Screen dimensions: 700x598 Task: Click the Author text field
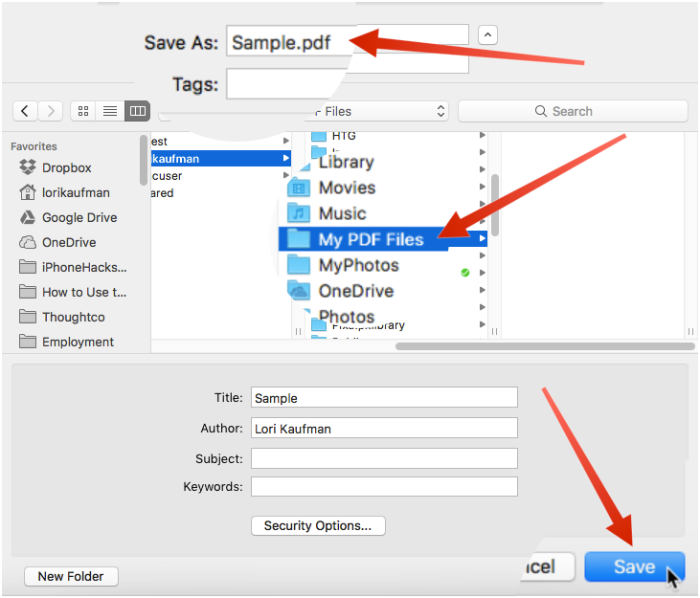(384, 429)
